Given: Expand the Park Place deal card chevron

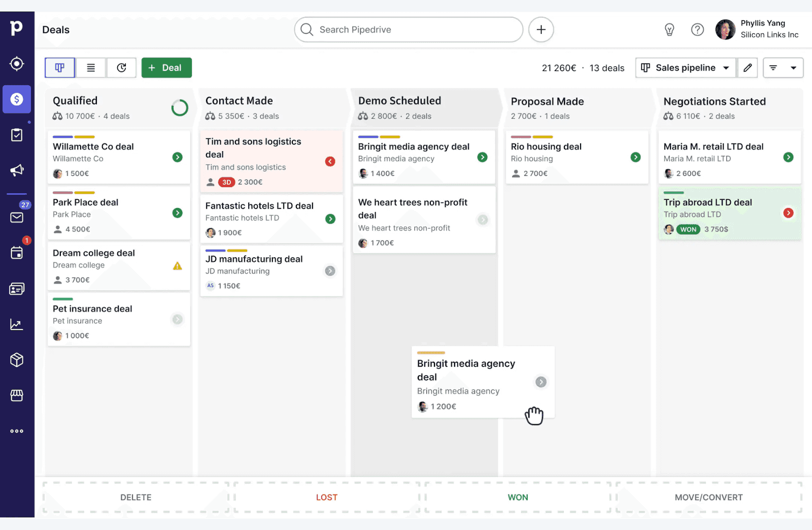Looking at the screenshot, I should [177, 213].
